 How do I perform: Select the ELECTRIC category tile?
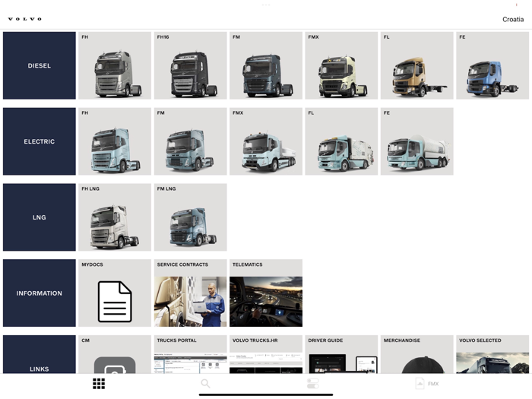tap(40, 141)
